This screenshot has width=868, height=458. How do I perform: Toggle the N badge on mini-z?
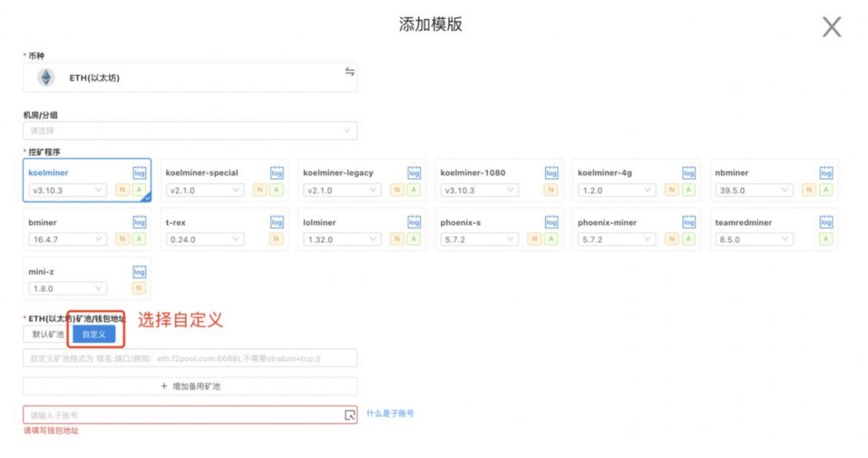click(x=139, y=288)
